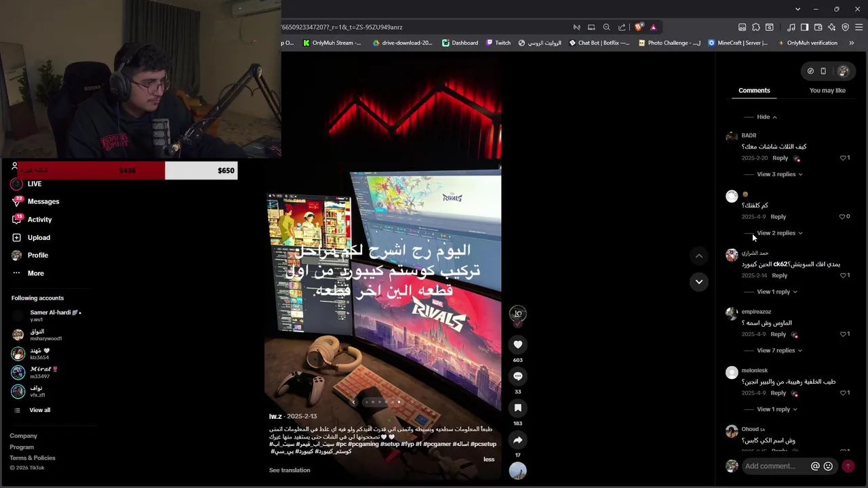The image size is (868, 488).
Task: Mention a user with the @ icon
Action: tap(815, 466)
